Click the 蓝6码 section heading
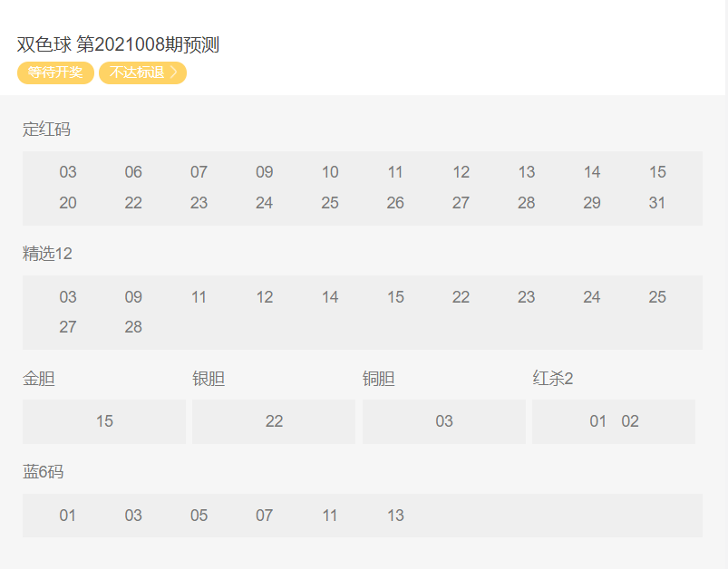 [43, 472]
